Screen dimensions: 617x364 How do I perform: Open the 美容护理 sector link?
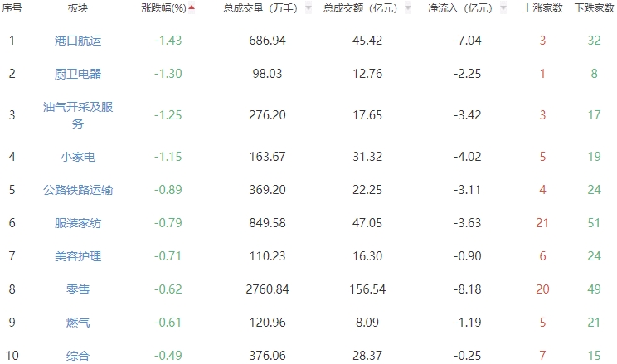tap(78, 256)
